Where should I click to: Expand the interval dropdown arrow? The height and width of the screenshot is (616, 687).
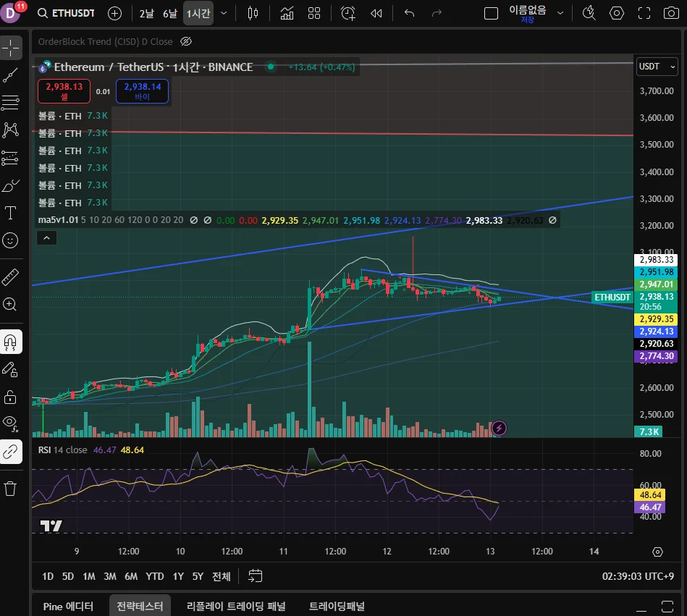(224, 13)
